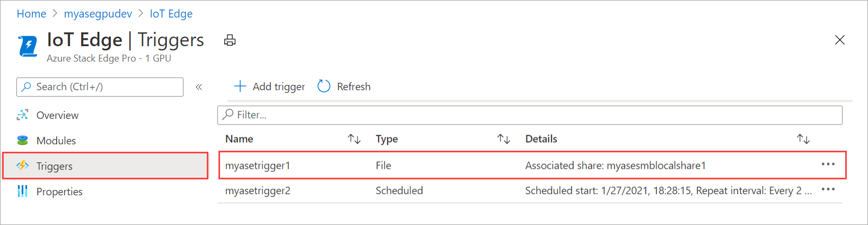This screenshot has height=225, width=868.
Task: Open the Home breadcrumb link
Action: 31,14
